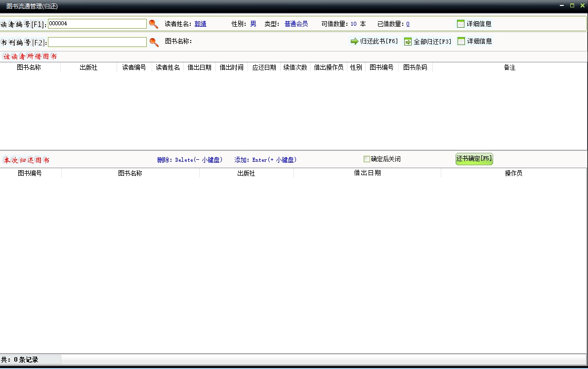
Task: Click the 续借次数 column header
Action: point(295,68)
